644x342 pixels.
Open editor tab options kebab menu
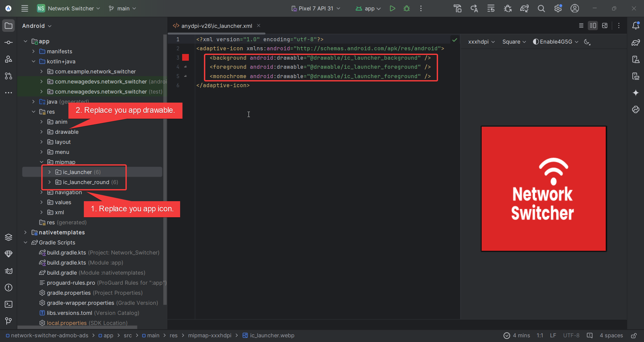tap(619, 26)
